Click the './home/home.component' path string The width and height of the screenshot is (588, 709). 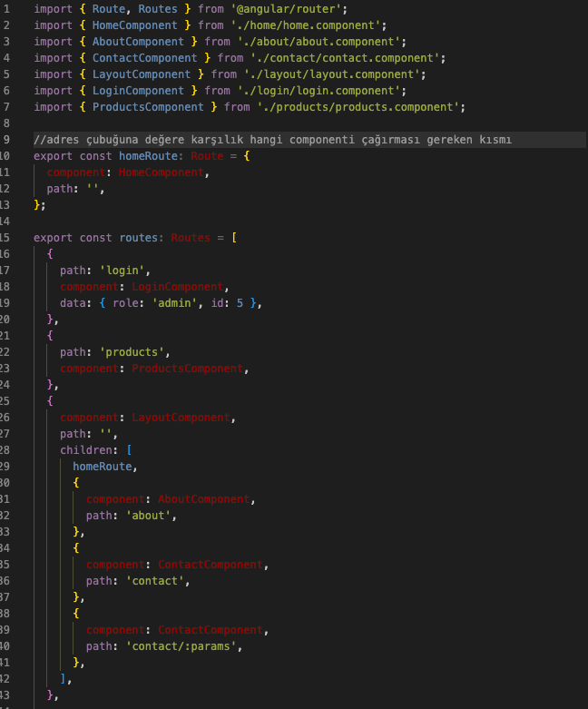(x=306, y=25)
